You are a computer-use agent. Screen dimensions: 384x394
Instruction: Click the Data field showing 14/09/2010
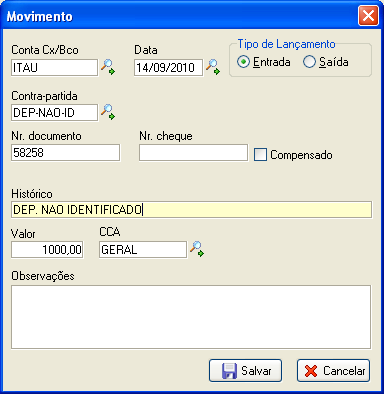(x=168, y=68)
